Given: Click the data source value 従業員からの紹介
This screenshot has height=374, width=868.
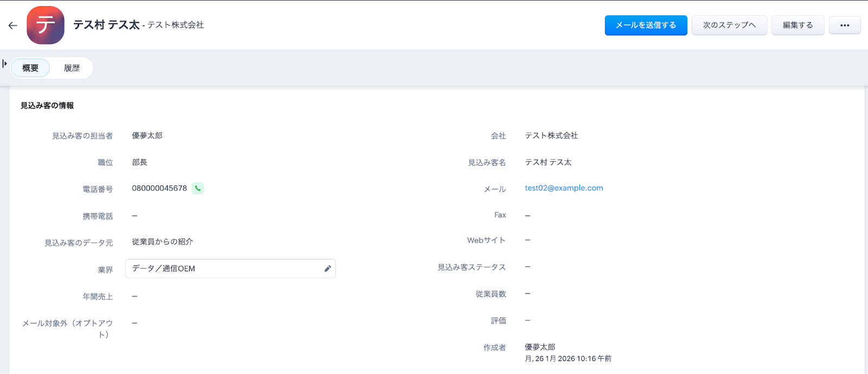Looking at the screenshot, I should click(x=162, y=242).
